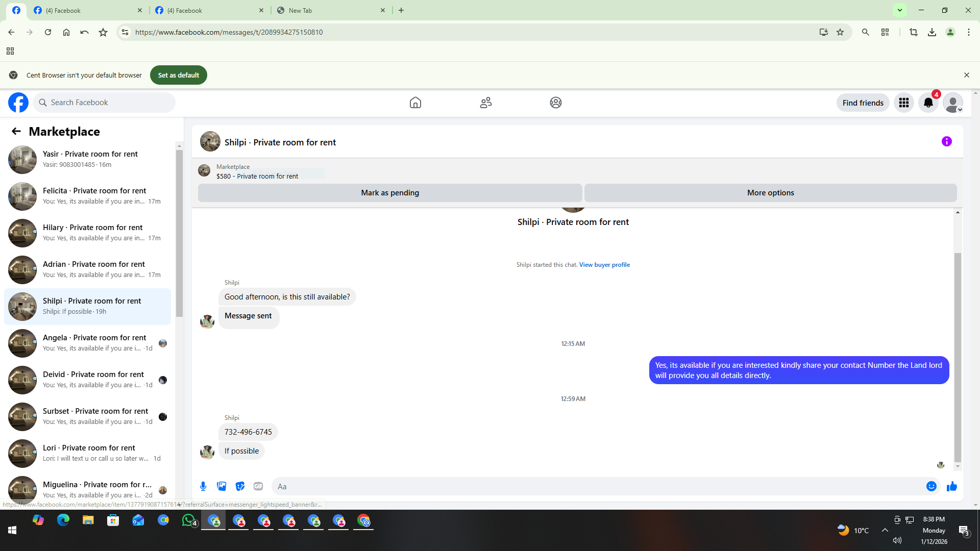The image size is (980, 551).
Task: Focus the Aa message input field
Action: [x=597, y=486]
